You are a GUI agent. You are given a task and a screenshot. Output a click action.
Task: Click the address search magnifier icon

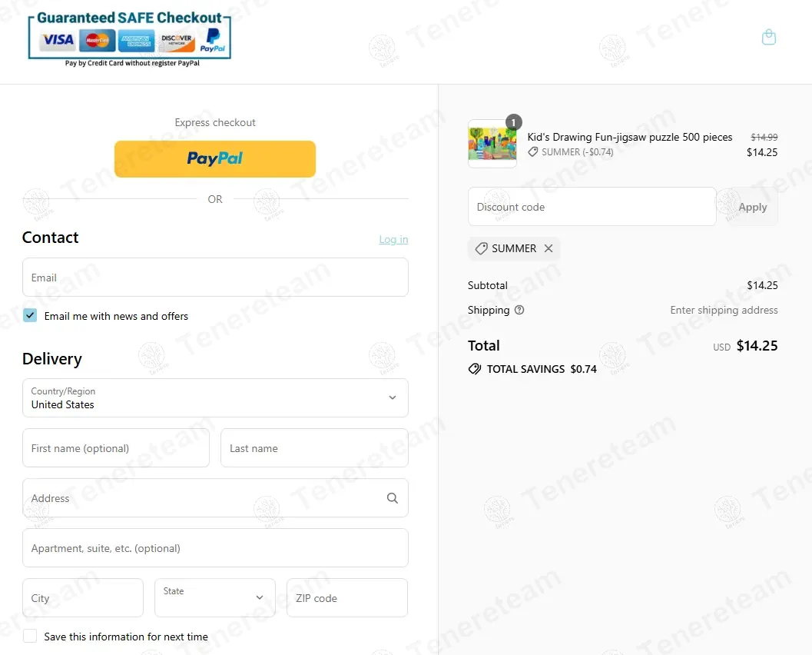click(392, 498)
